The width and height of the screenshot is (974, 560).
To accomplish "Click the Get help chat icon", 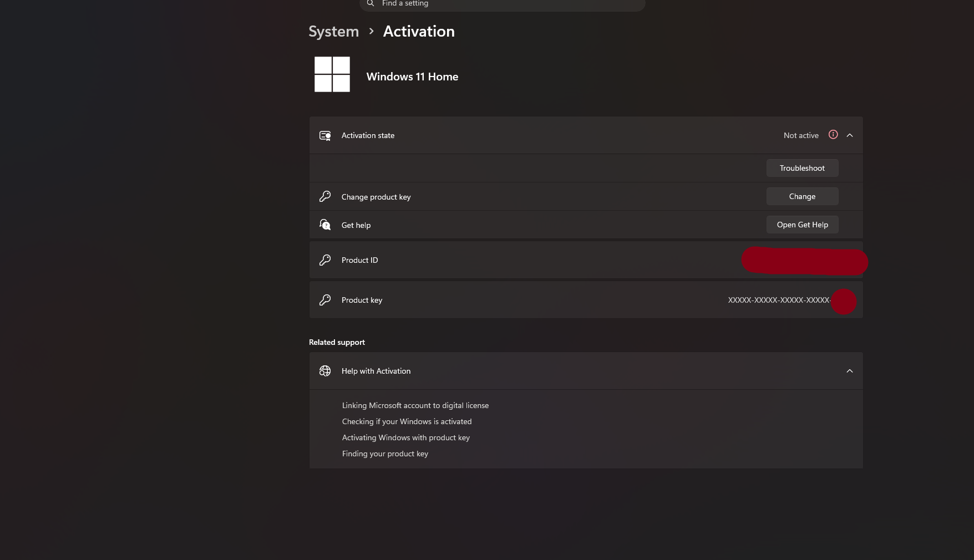I will (x=325, y=225).
